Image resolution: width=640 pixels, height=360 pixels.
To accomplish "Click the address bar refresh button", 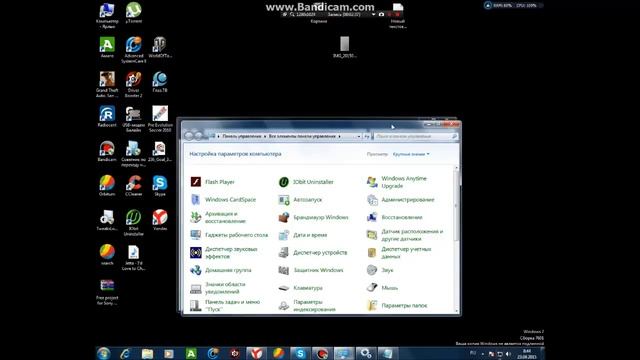I will [x=367, y=136].
